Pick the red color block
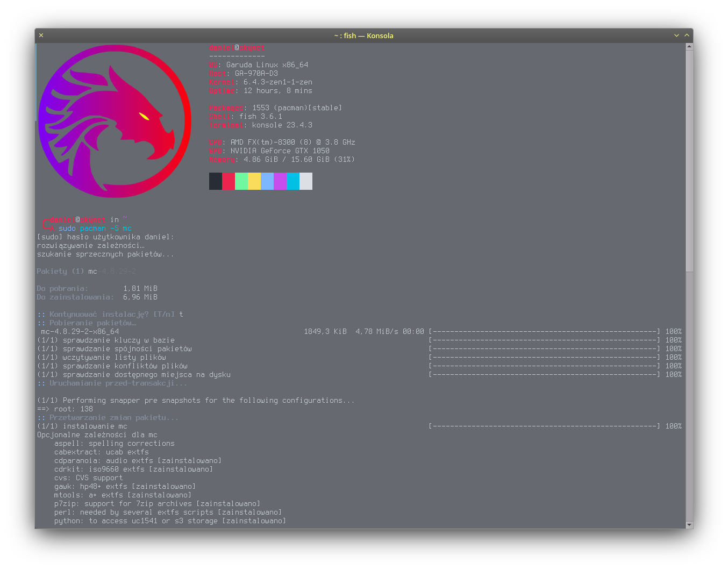This screenshot has height=570, width=728. click(229, 181)
